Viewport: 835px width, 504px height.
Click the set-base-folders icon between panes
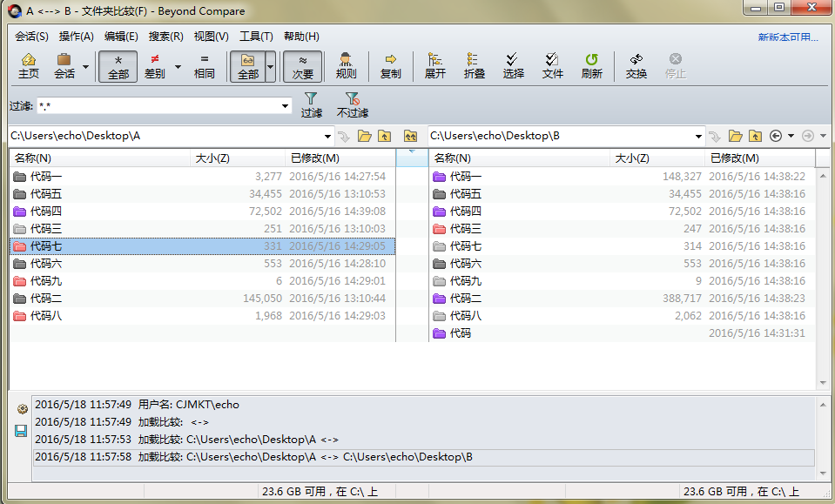point(410,137)
